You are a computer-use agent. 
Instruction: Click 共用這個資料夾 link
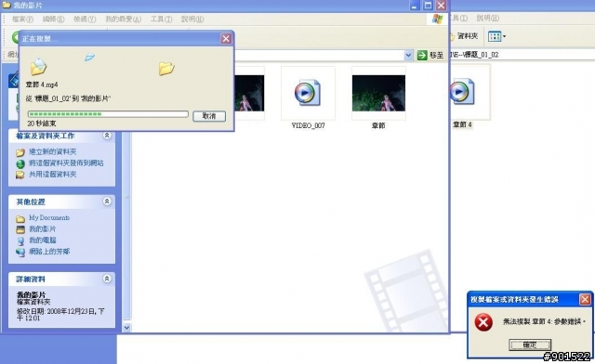pos(53,175)
